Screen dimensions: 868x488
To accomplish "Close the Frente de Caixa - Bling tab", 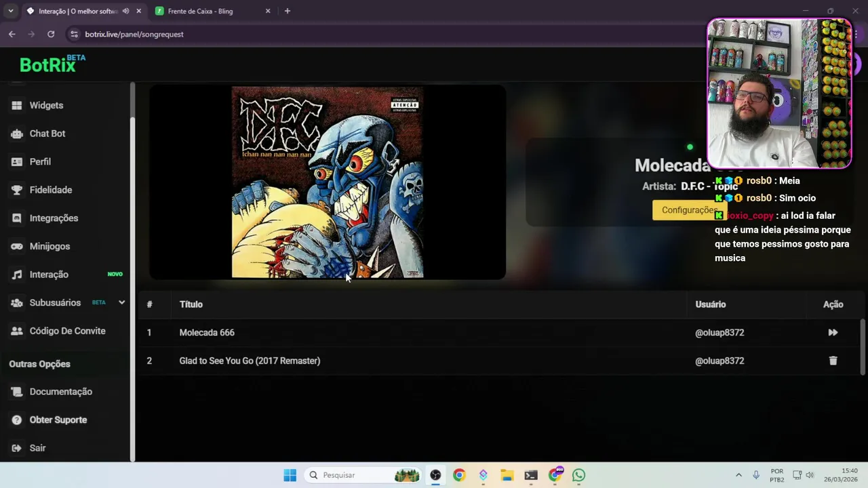I will coord(268,11).
